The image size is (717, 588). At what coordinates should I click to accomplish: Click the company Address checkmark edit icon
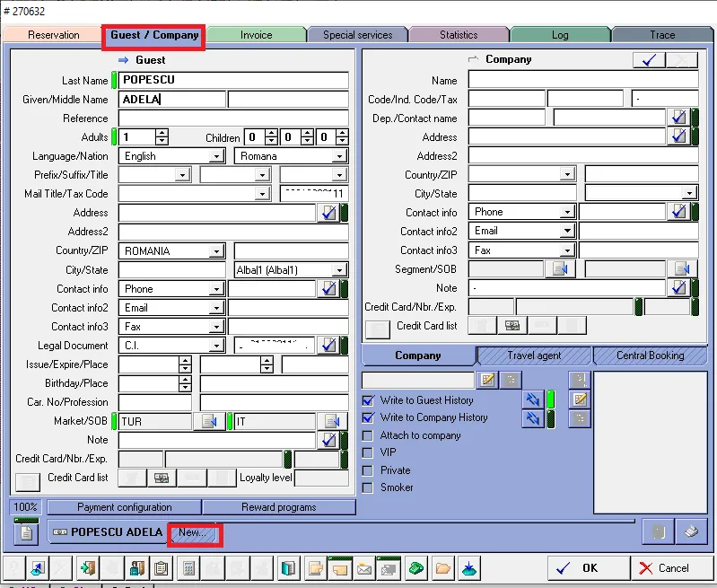coord(678,136)
